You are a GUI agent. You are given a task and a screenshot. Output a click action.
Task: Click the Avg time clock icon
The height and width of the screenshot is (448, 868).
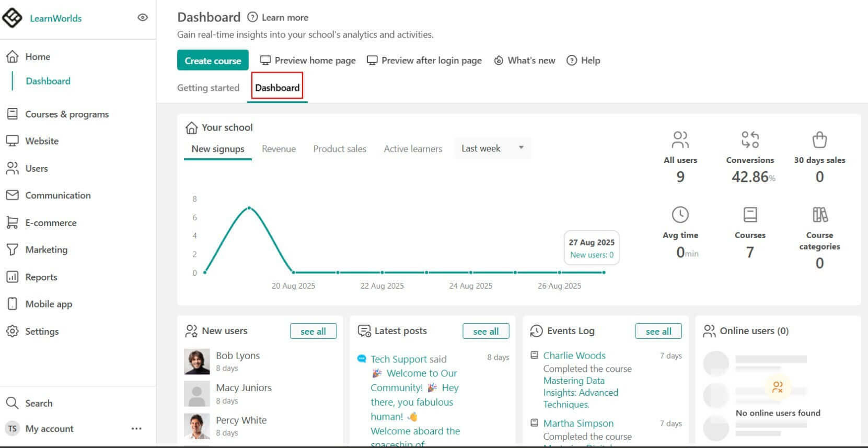click(680, 215)
